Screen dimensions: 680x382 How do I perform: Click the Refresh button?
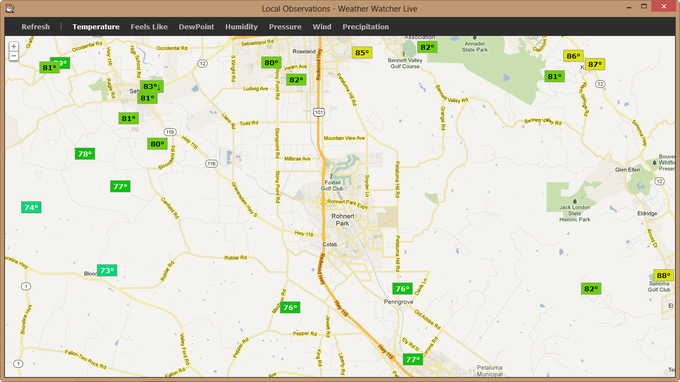(x=36, y=27)
